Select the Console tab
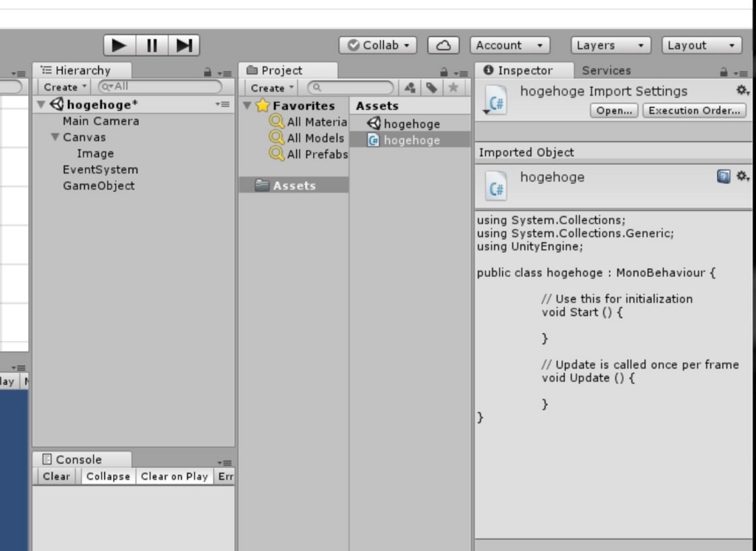This screenshot has height=551, width=756. pyautogui.click(x=82, y=459)
